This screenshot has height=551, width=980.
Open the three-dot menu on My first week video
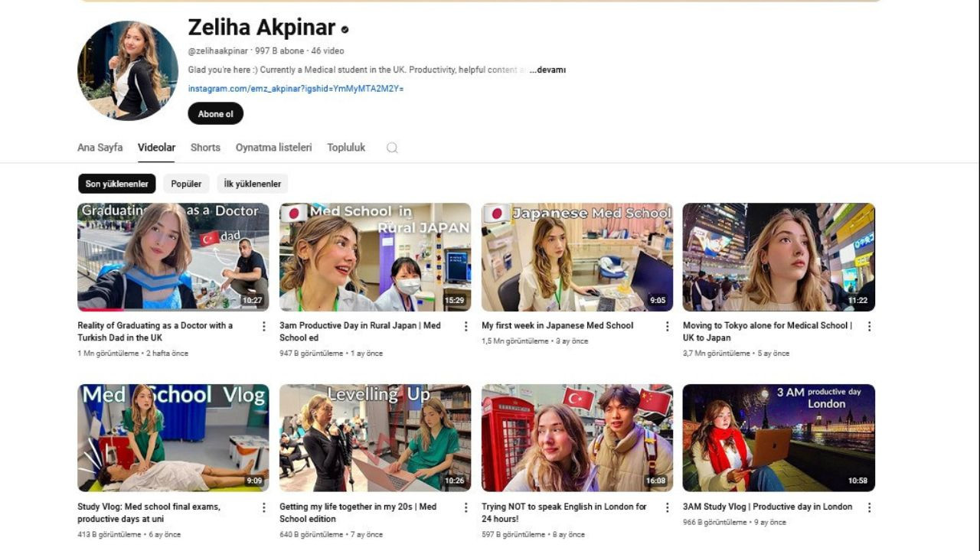(668, 325)
